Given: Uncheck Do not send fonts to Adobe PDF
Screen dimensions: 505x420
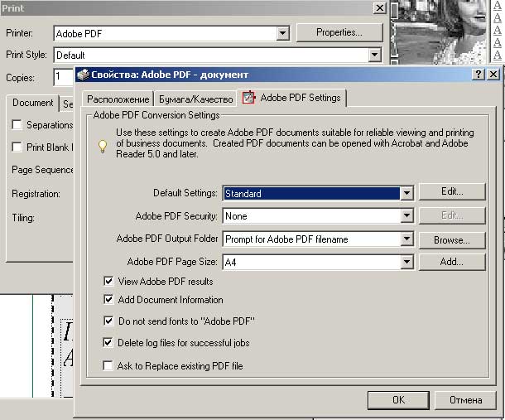Looking at the screenshot, I should click(108, 321).
